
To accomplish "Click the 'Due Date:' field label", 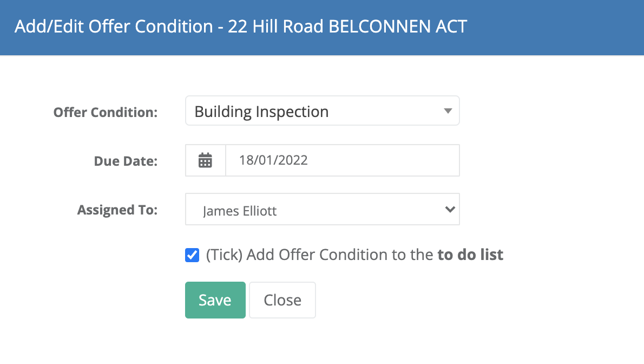I will 126,161.
